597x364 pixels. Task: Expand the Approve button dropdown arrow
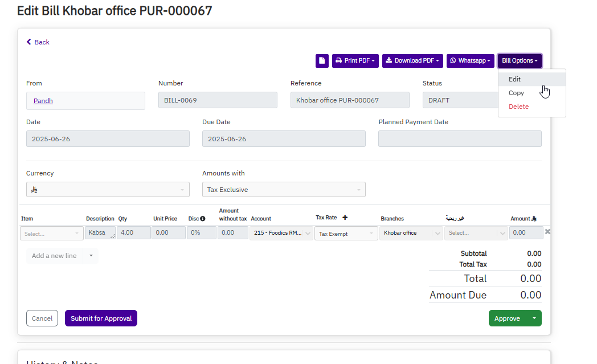pos(534,318)
